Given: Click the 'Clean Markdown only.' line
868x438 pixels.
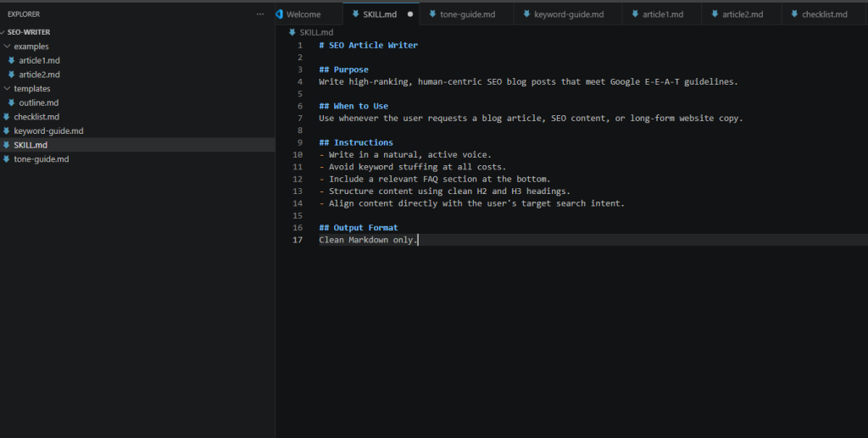Looking at the screenshot, I should (368, 240).
